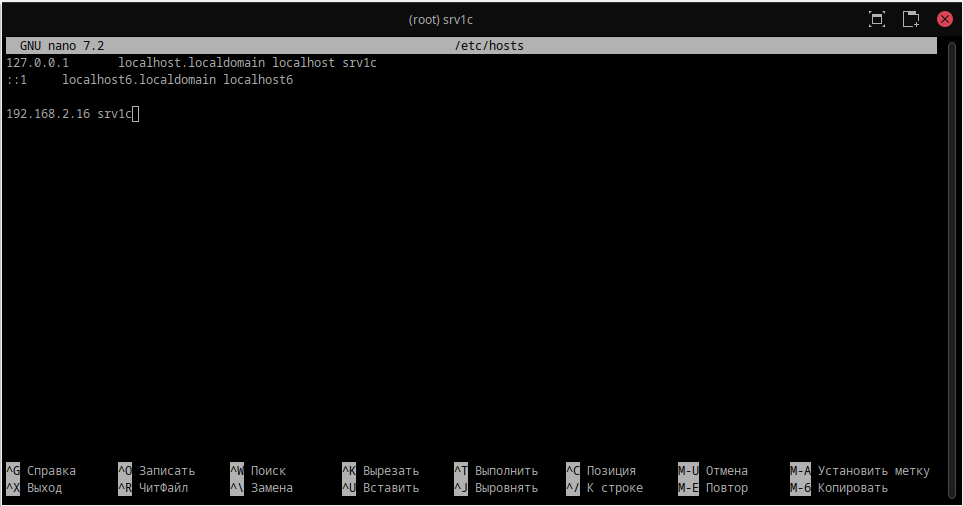Viewport: 963px width, 506px height.
Task: Open help via ^G Справка shortcut
Action: point(41,471)
